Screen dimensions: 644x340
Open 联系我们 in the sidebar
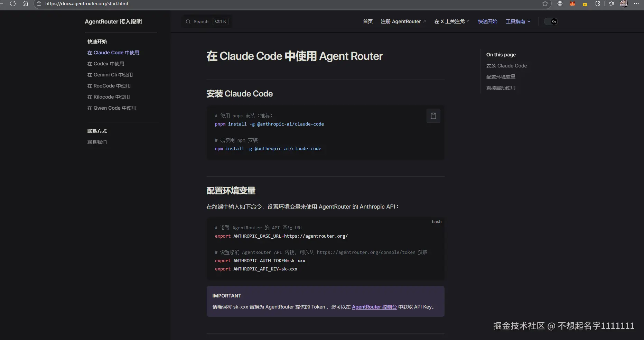point(97,142)
